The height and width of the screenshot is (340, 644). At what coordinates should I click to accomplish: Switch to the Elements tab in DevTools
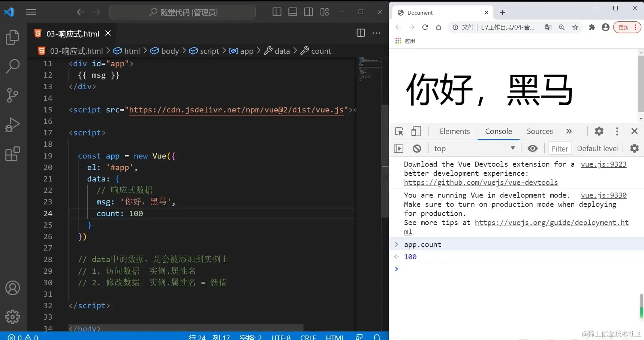455,131
